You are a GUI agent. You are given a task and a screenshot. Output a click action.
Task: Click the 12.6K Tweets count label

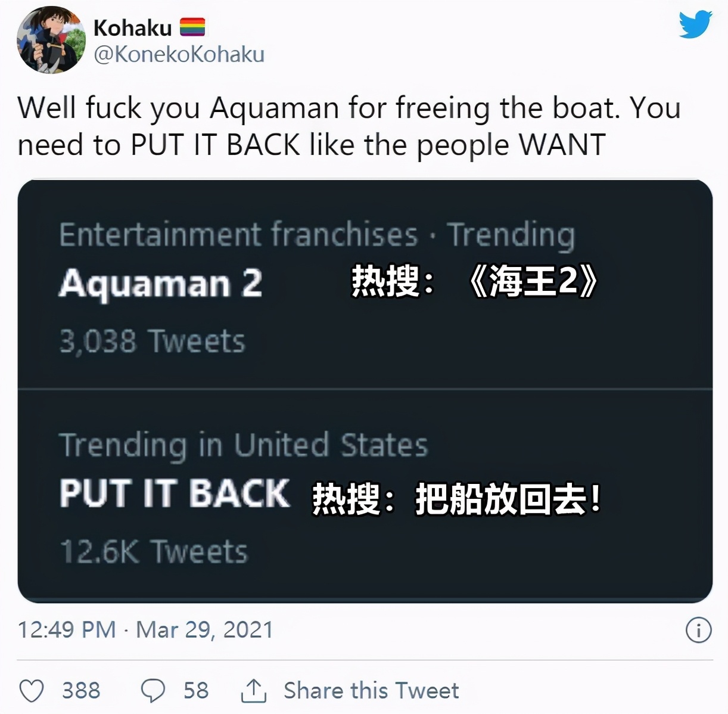pyautogui.click(x=154, y=551)
